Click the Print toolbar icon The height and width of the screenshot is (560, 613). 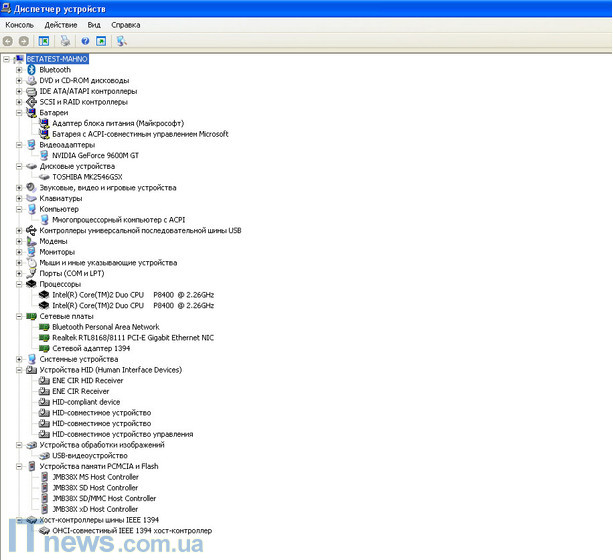tap(65, 41)
